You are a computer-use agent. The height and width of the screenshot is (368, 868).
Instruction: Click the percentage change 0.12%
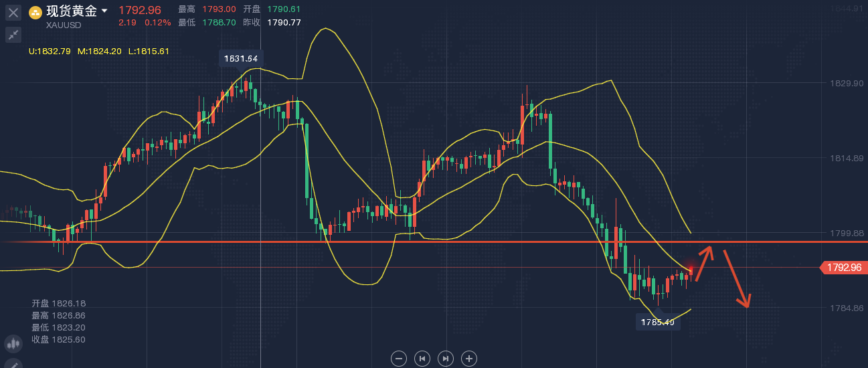(x=158, y=22)
